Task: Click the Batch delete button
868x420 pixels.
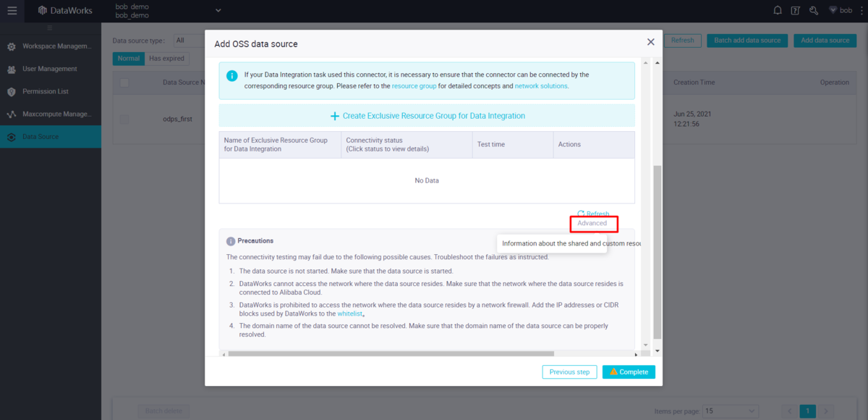Action: click(x=163, y=411)
